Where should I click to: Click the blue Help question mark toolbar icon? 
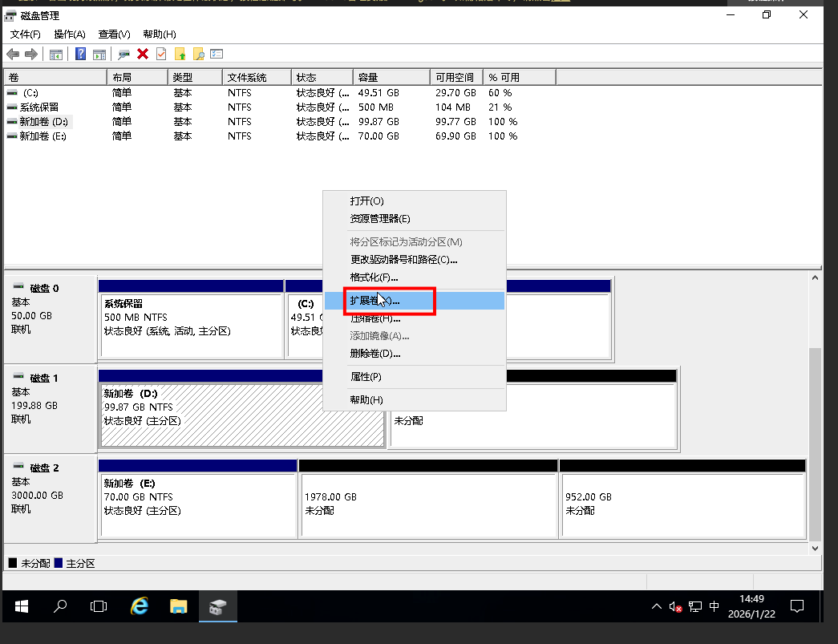[x=81, y=54]
